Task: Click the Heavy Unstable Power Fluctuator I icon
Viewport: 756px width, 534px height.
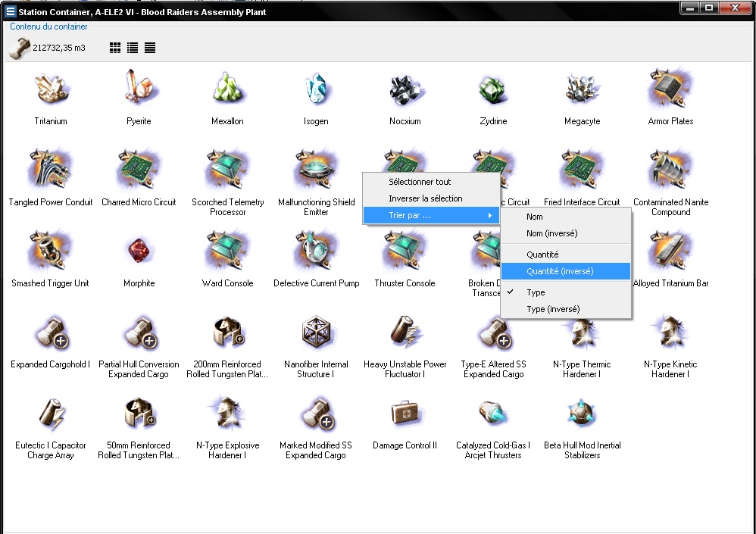Action: [x=405, y=332]
